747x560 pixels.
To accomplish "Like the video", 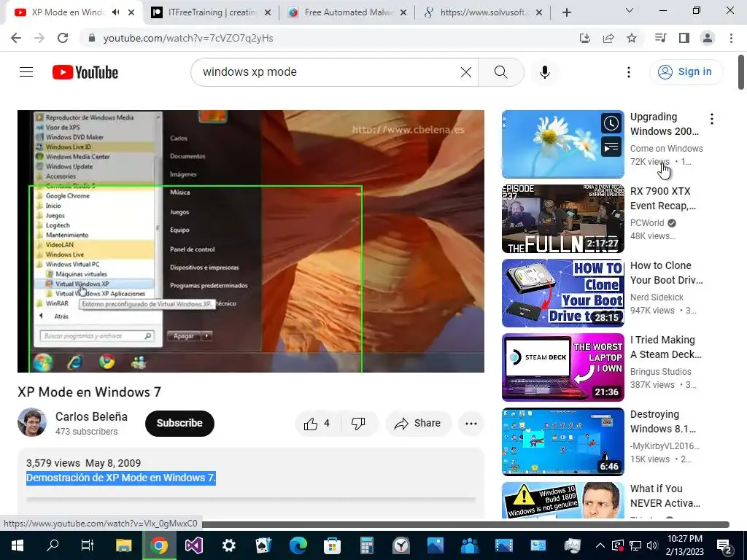I will [318, 424].
